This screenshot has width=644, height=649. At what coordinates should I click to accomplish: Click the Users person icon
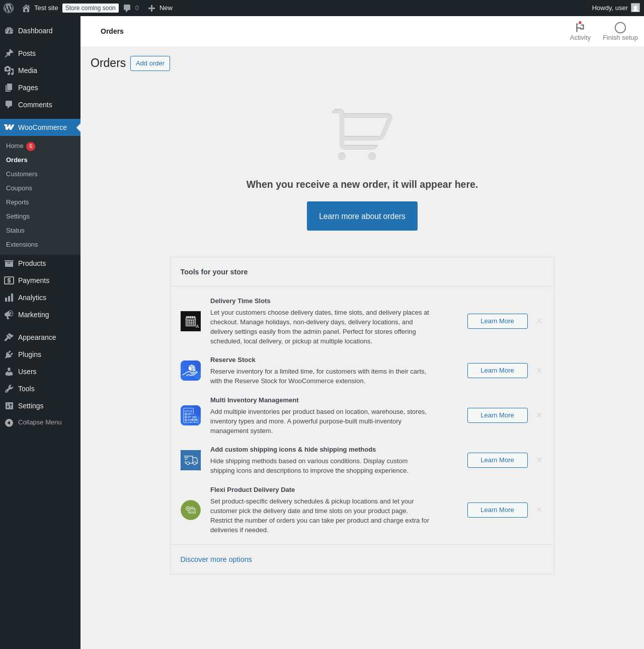pos(9,372)
